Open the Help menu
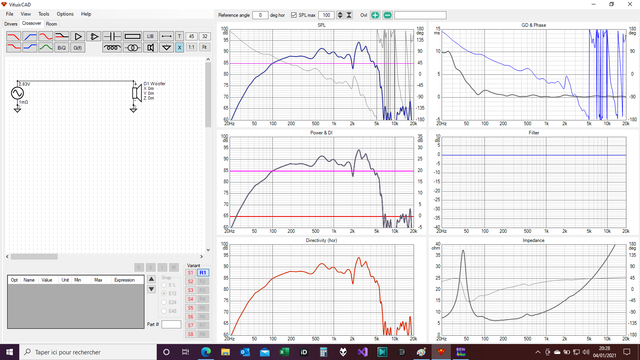640x360 pixels. [86, 14]
